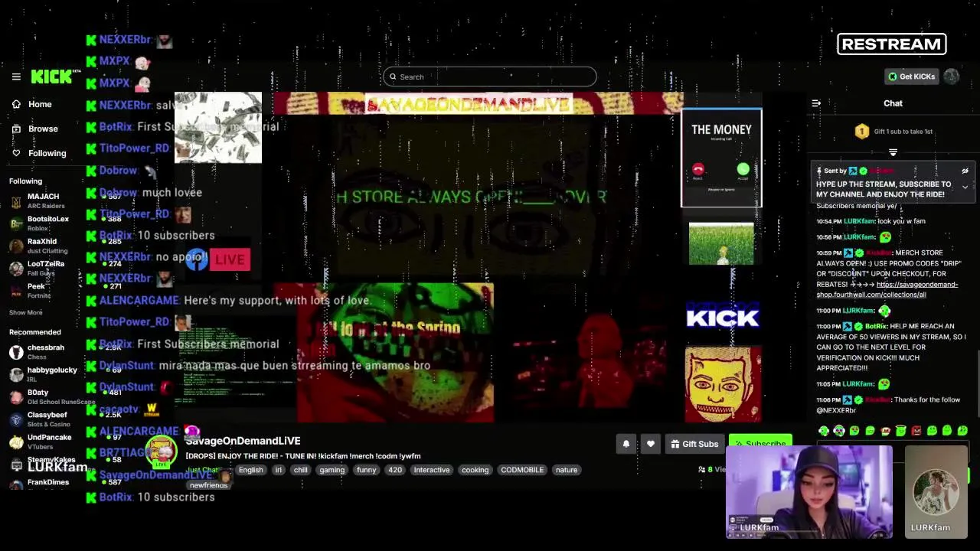Image resolution: width=980 pixels, height=551 pixels.
Task: Select the cooking tag
Action: click(475, 470)
